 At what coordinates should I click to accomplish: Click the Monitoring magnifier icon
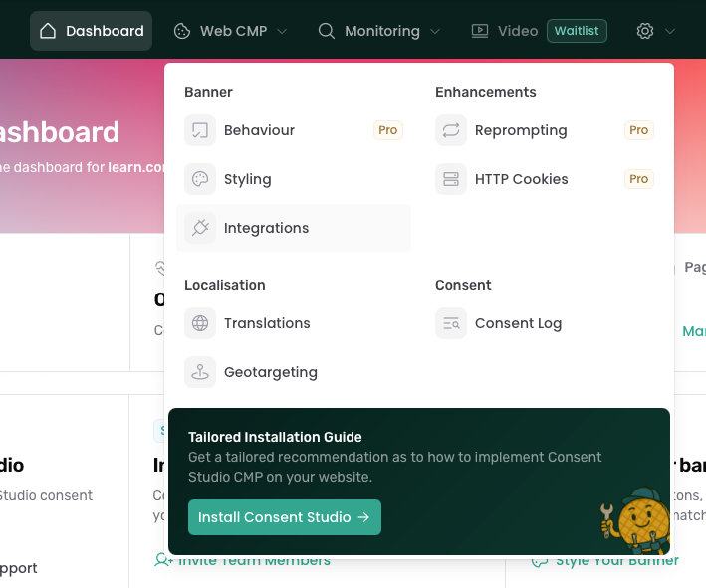pyautogui.click(x=327, y=31)
